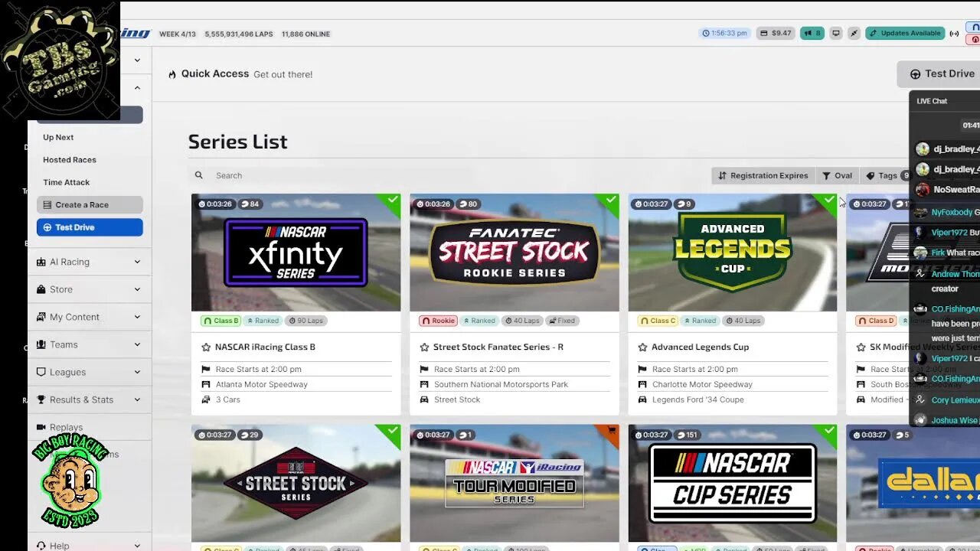
Task: Click the steering wheel icon on Test Drive header button
Action: point(915,74)
